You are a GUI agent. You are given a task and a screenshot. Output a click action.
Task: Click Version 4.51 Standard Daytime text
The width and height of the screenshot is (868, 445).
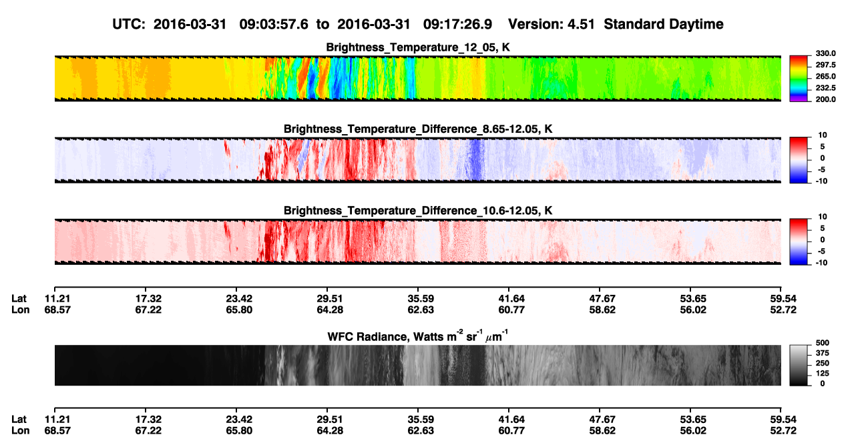[x=616, y=24]
